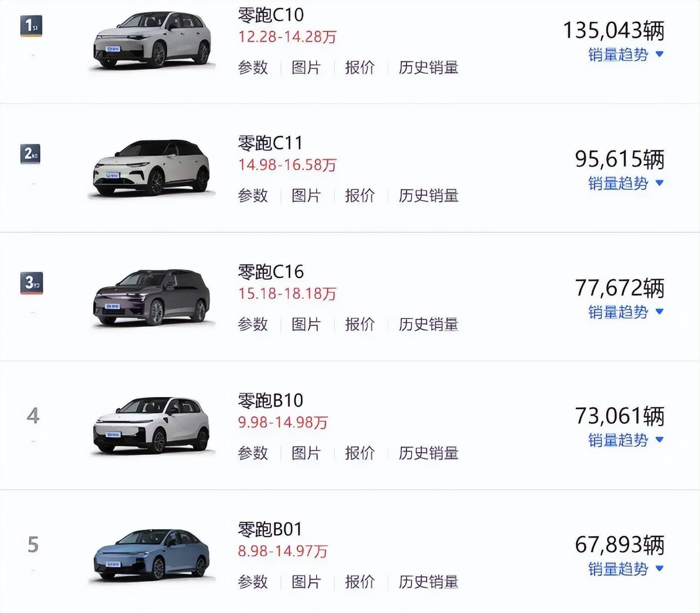Expand 销量趋势 for 零跑C10

click(625, 55)
